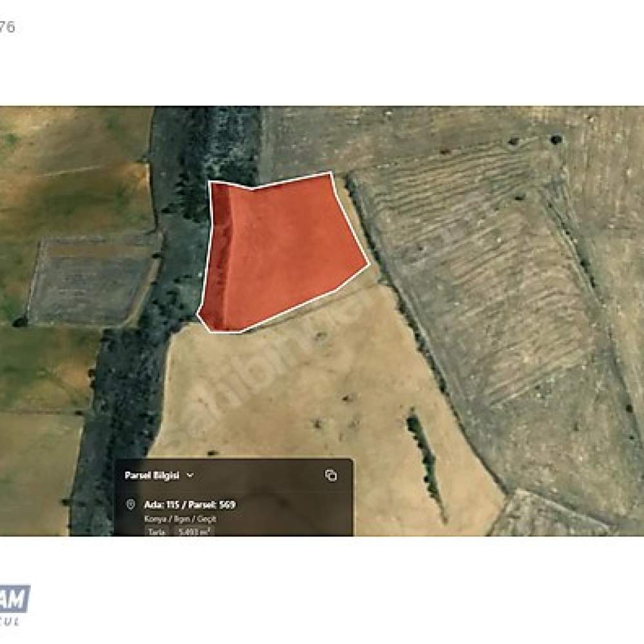Select the Ada 115 / Parsel 569 text
Viewport: 644px width, 644px height.
coord(190,504)
